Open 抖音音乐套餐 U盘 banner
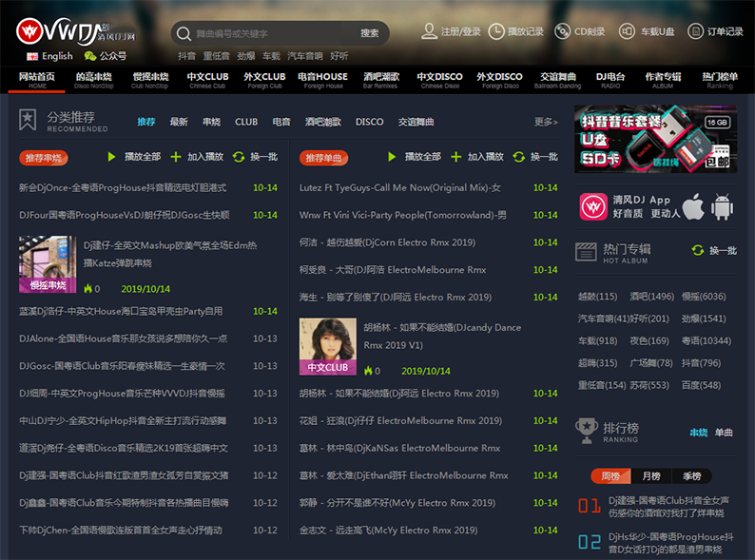The width and height of the screenshot is (755, 560). (x=655, y=139)
